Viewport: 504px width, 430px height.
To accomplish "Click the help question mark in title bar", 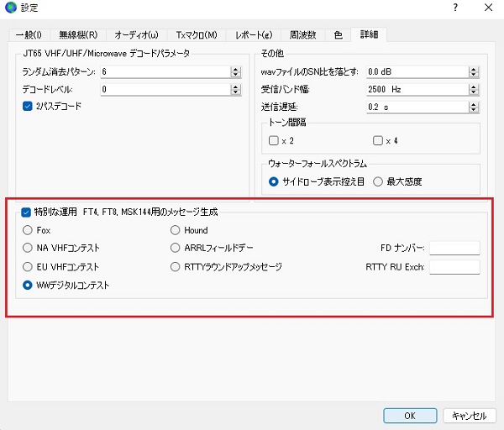I will pos(454,8).
